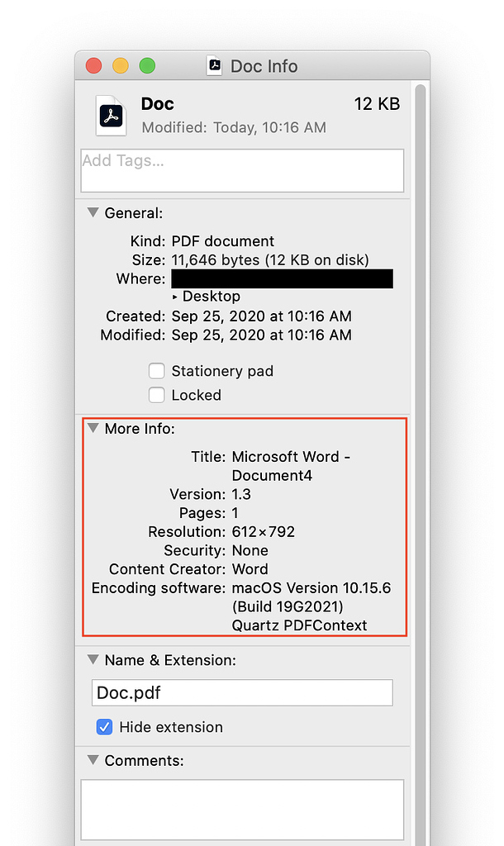Click the small arrow icon before Desktop
Image resolution: width=504 pixels, height=846 pixels.
(x=174, y=297)
